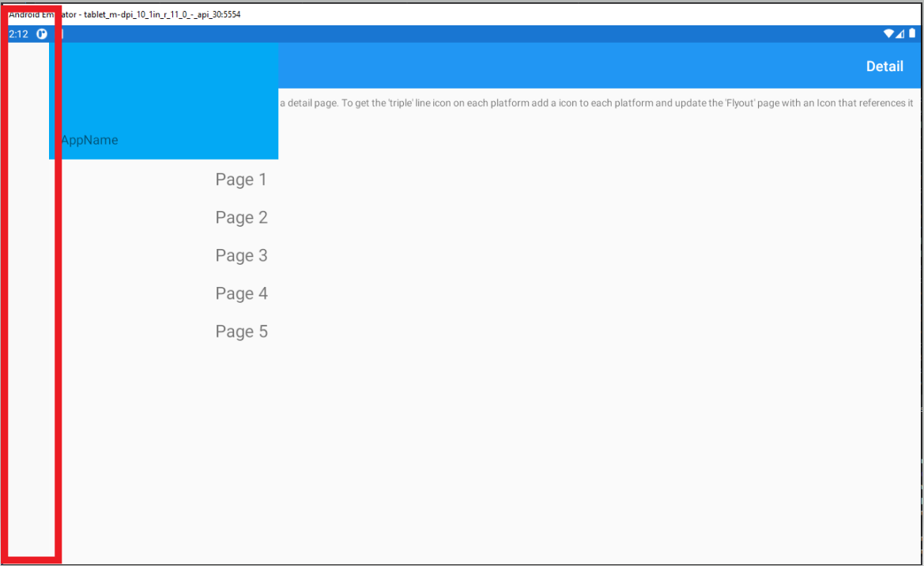
Task: Click the AppName label text
Action: point(89,140)
